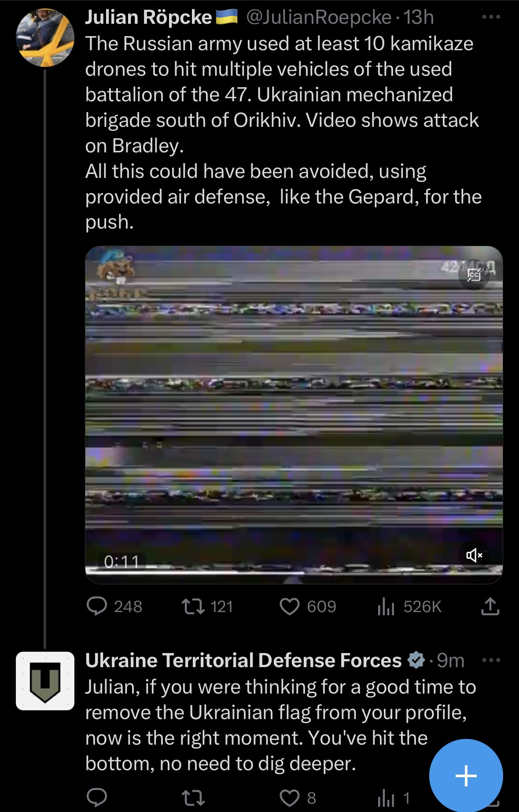Screen dimensions: 519x812
Task: Open Julian Röpcke's profile avatar
Action: (x=45, y=38)
